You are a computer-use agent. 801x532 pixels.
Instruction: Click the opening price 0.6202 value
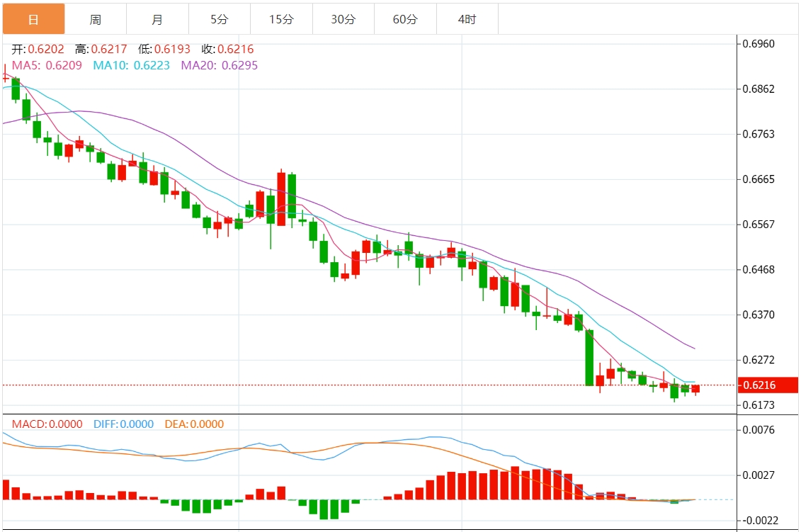pos(46,49)
